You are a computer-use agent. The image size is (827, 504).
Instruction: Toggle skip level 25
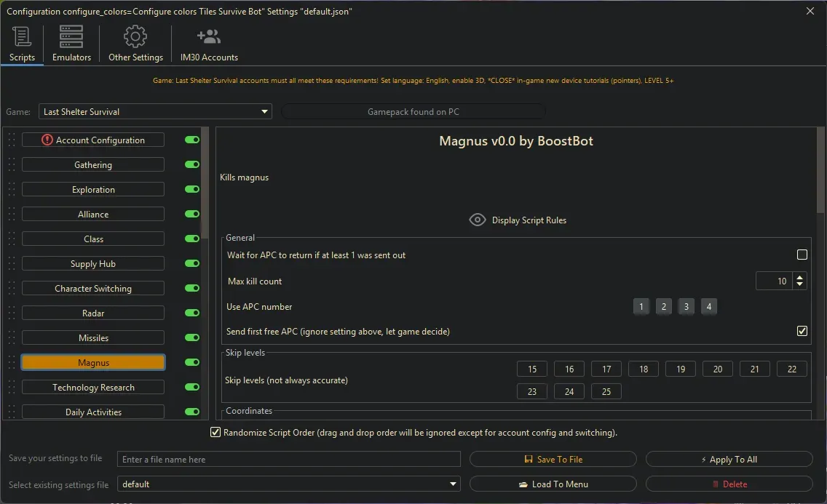tap(606, 391)
